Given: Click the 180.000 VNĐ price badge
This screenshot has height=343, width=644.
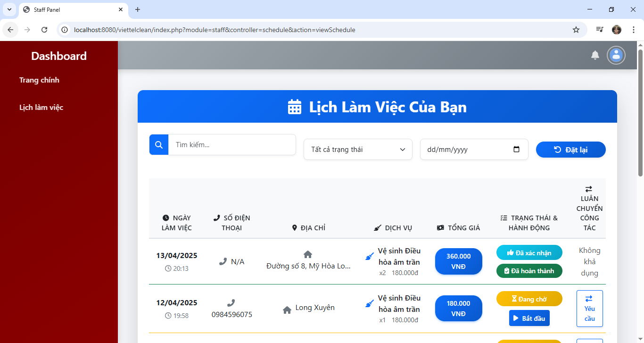Looking at the screenshot, I should pyautogui.click(x=458, y=309).
